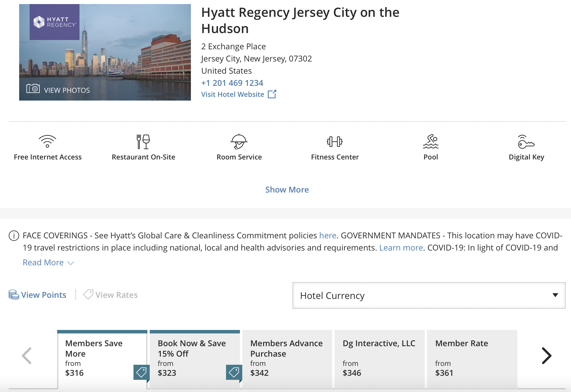
Task: Click tag icon on Members Save More tab
Action: tap(141, 372)
